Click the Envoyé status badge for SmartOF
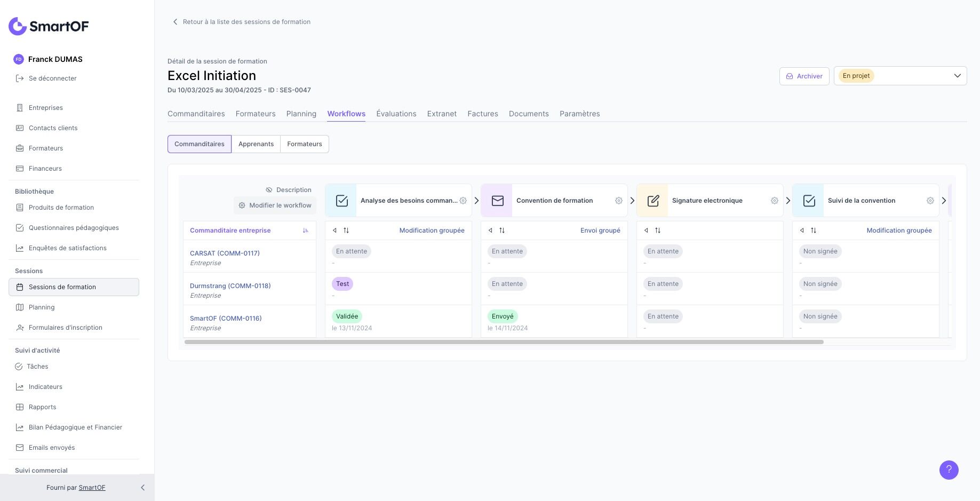This screenshot has width=980, height=501. click(x=503, y=316)
